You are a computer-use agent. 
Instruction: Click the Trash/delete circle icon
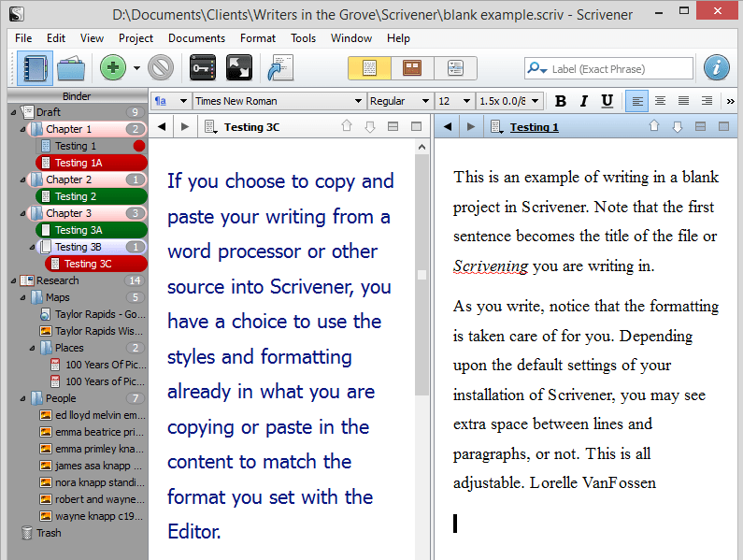pyautogui.click(x=161, y=68)
